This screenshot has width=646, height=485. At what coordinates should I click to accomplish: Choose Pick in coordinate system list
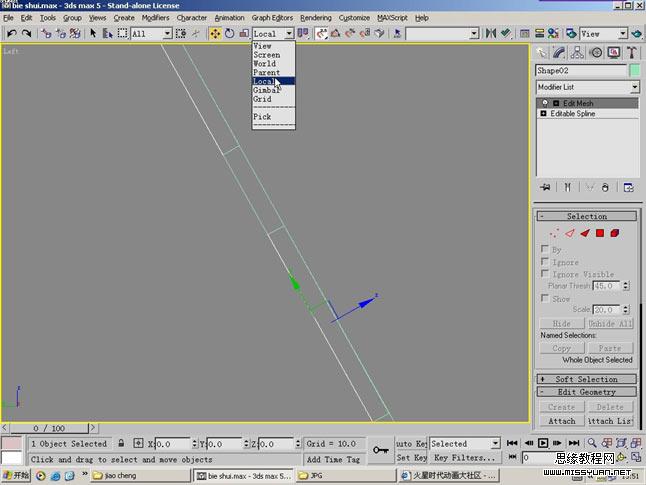(x=274, y=117)
